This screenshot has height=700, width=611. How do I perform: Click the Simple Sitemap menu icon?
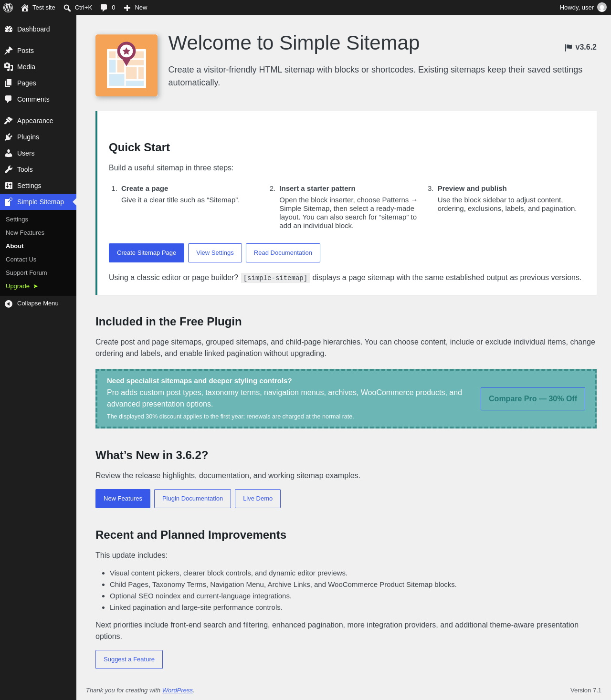pyautogui.click(x=9, y=202)
